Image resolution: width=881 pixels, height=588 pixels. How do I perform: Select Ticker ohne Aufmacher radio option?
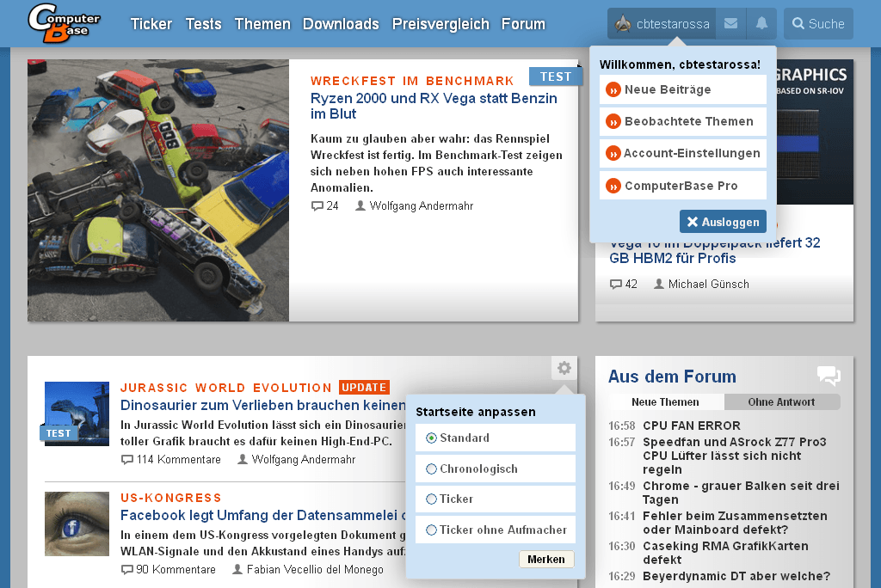(x=432, y=530)
